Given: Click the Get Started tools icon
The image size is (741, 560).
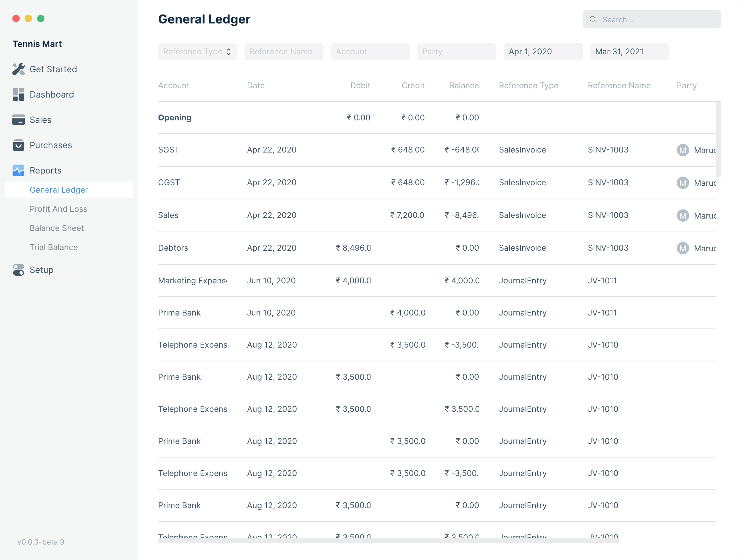Looking at the screenshot, I should (x=19, y=69).
